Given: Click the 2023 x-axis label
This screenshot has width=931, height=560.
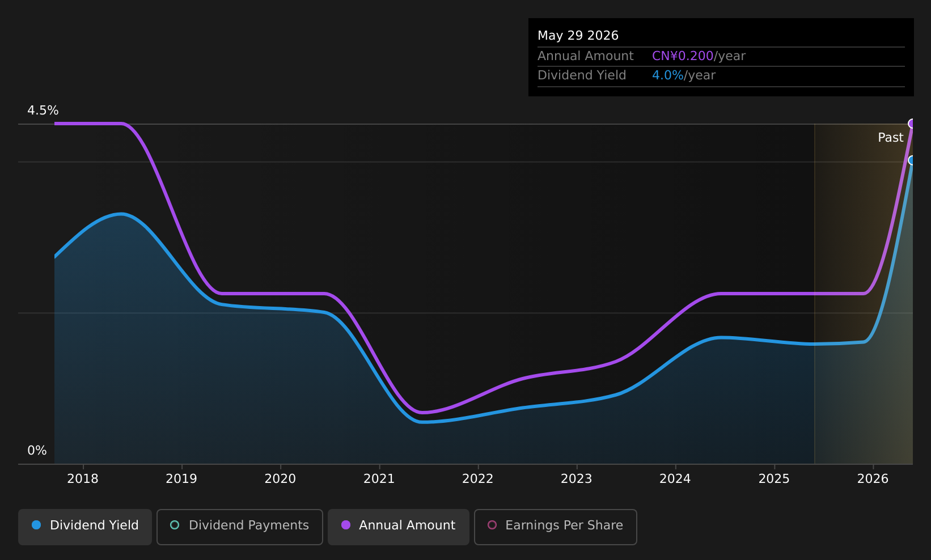Looking at the screenshot, I should [577, 479].
